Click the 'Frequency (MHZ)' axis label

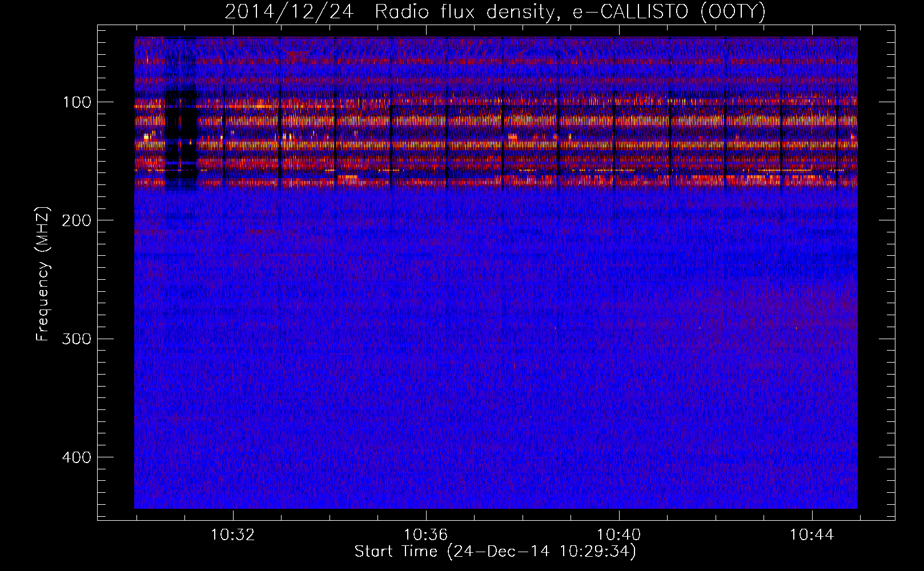43,274
